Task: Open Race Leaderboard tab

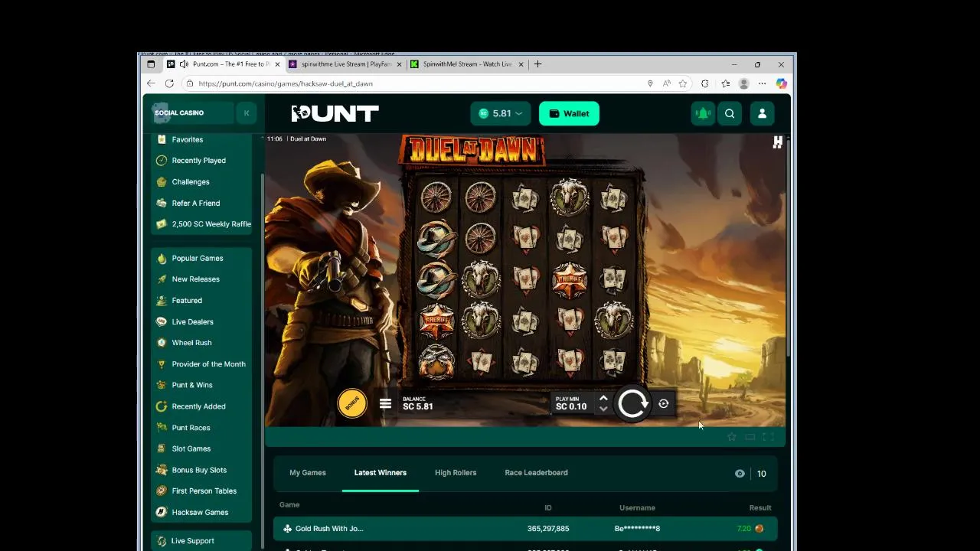Action: pos(536,473)
